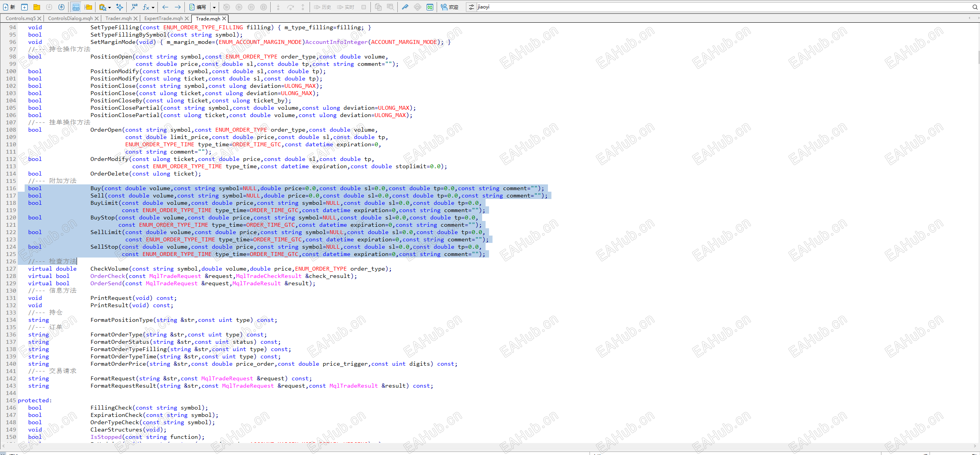The image size is (980, 455).
Task: Click the 欢迎 welcome user button
Action: click(449, 7)
